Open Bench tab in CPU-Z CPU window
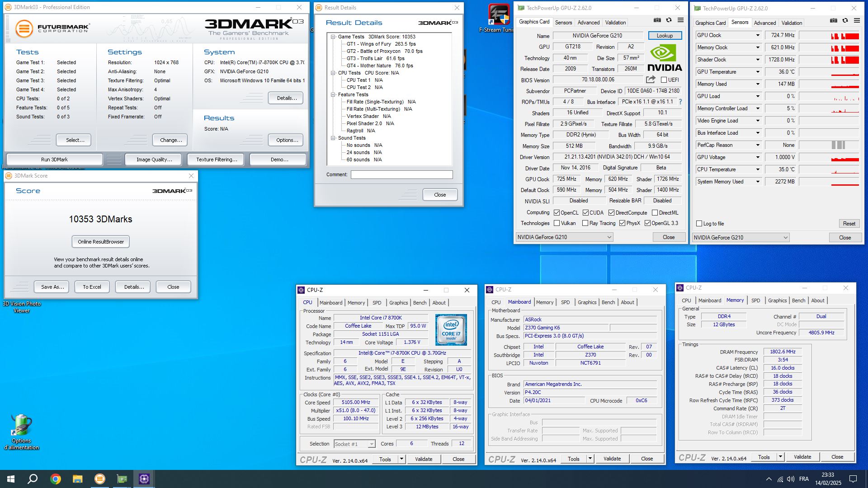Image resolution: width=868 pixels, height=488 pixels. (x=420, y=303)
